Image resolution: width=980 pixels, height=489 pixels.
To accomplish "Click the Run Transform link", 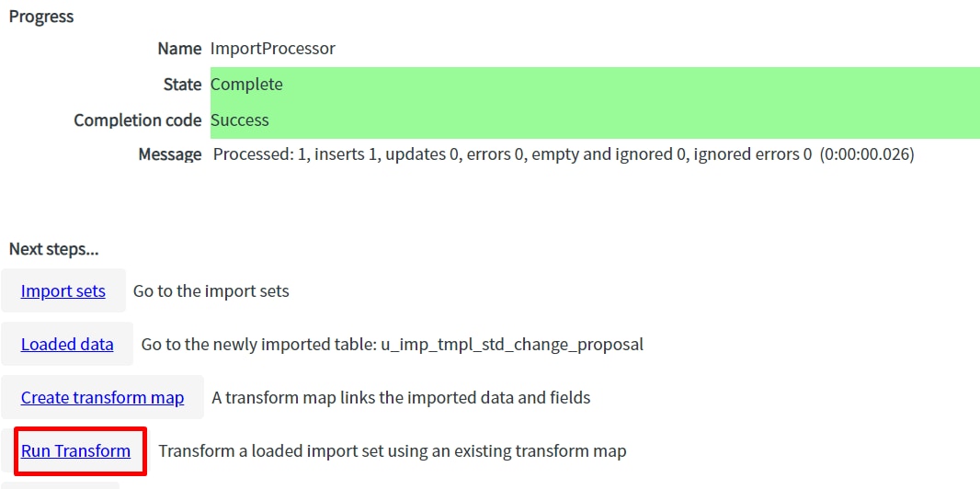I will 75,451.
